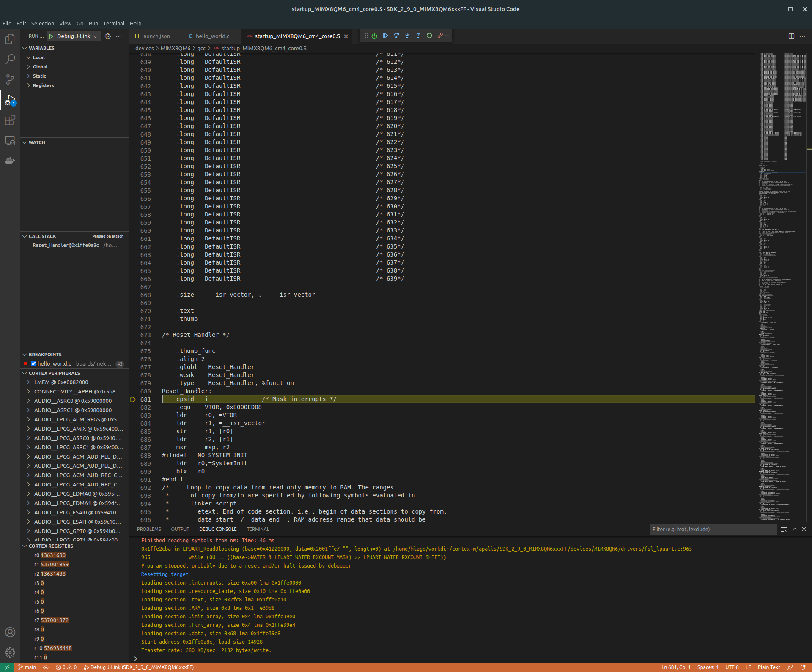The image size is (812, 672).
Task: Clear the debug console output
Action: [784, 529]
